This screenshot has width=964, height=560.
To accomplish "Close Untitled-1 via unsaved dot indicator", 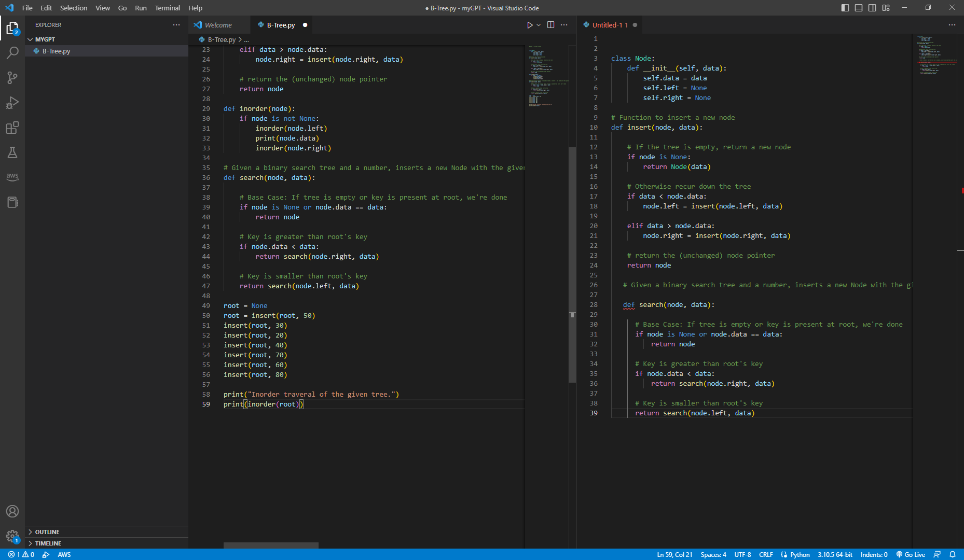I will point(635,25).
